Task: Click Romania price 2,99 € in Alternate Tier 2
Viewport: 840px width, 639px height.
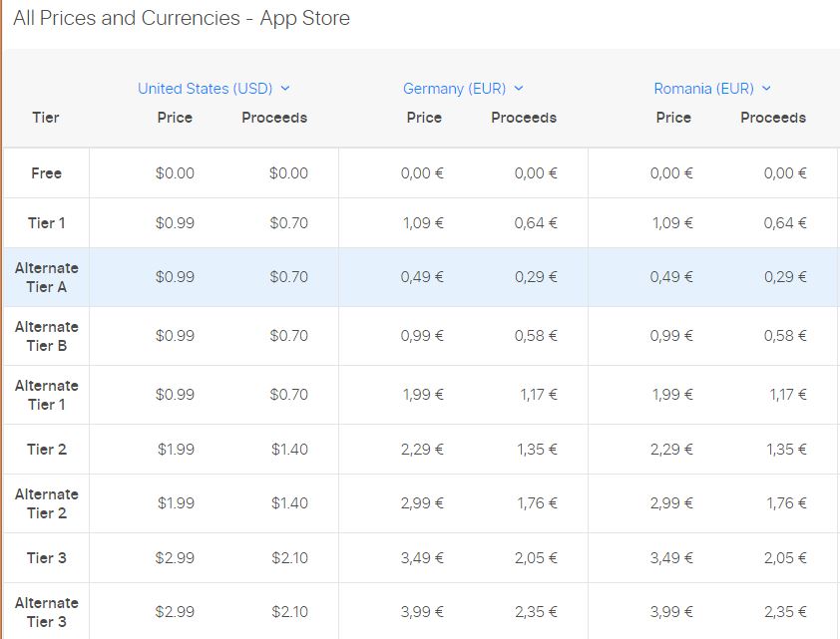Action: (x=671, y=503)
